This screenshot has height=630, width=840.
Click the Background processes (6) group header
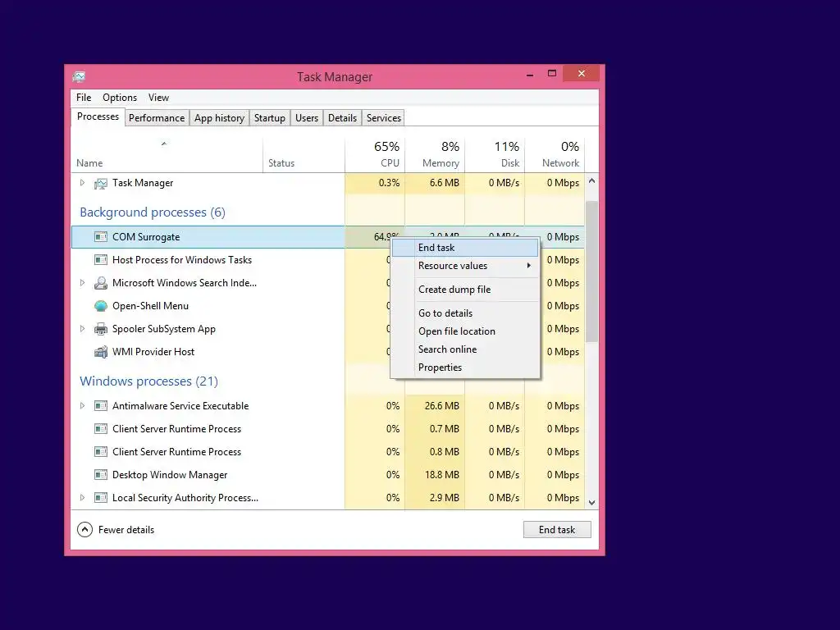point(153,212)
